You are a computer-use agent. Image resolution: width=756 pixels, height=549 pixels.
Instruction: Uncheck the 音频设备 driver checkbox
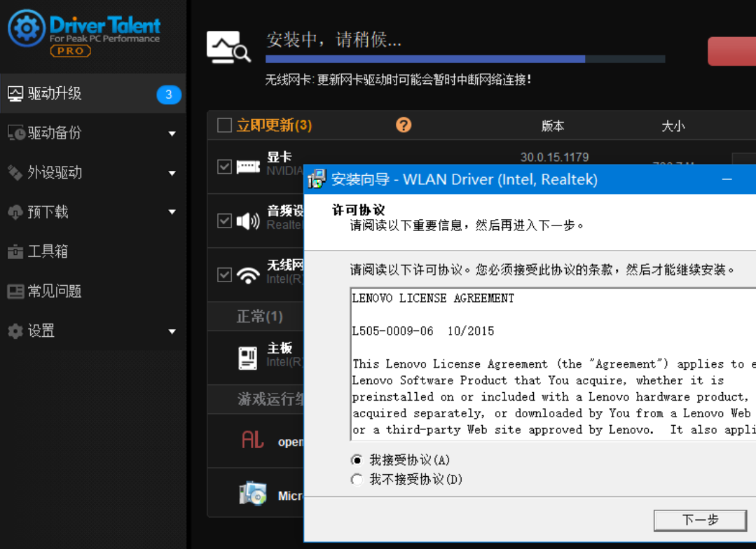[x=225, y=221]
